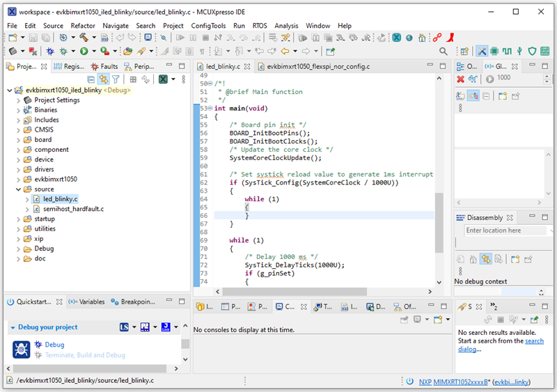Toggle Link with Active Debug Context in Disassembly
Image resolution: width=557 pixels, height=392 pixels.
coord(485,259)
